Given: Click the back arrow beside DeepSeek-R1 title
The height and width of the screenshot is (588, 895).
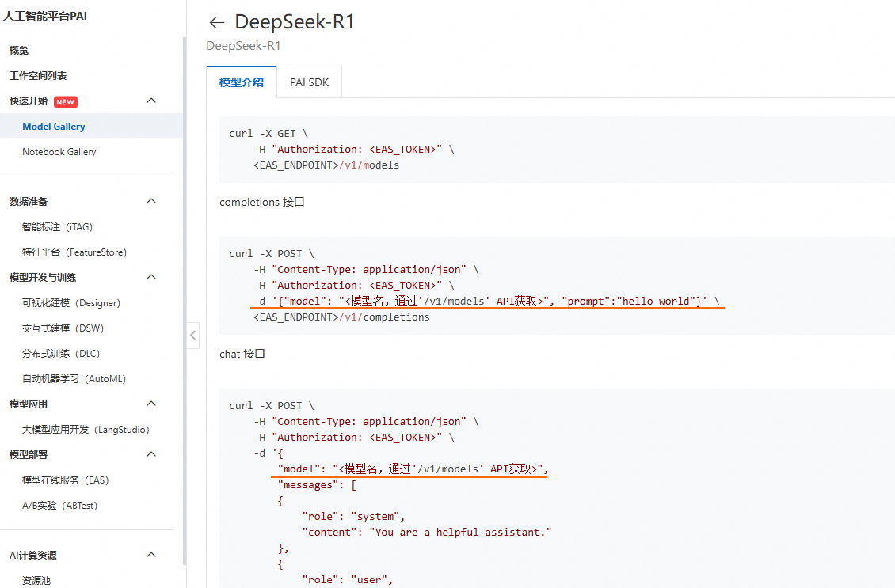Looking at the screenshot, I should tap(216, 23).
